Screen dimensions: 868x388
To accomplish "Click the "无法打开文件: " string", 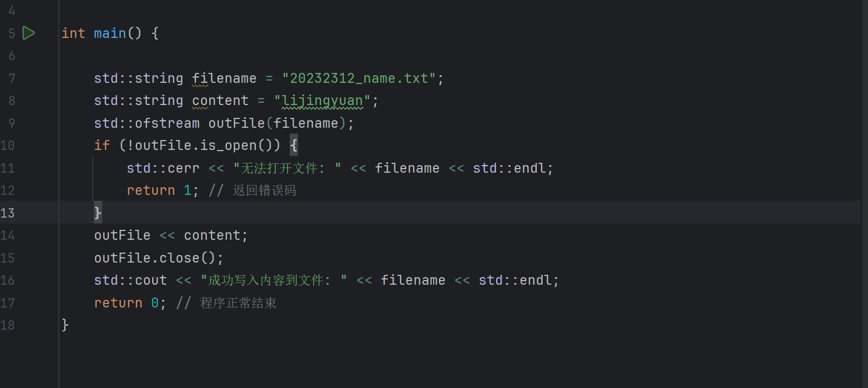I will click(x=287, y=168).
